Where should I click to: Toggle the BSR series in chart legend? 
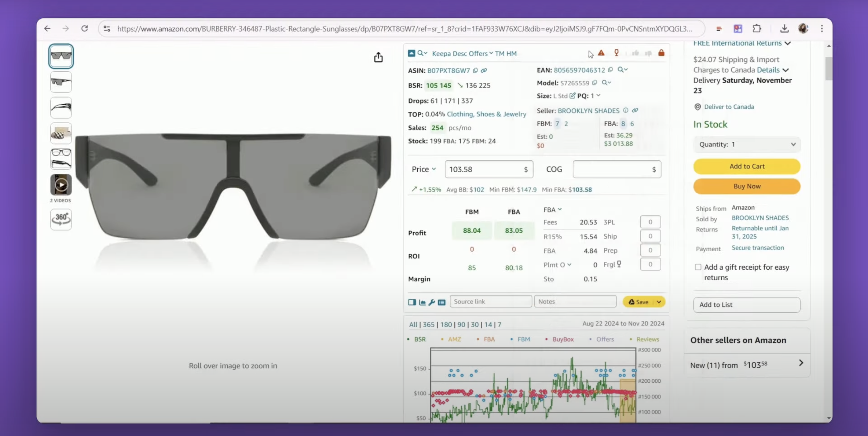point(420,339)
